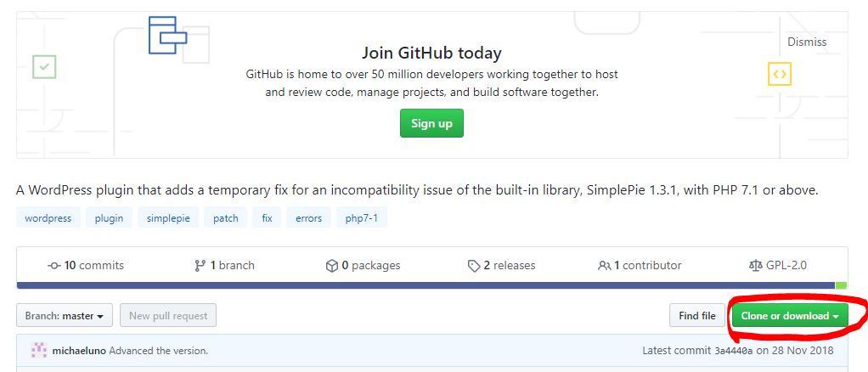Viewport: 868px width, 372px height.
Task: Open the patch topic tag
Action: click(x=226, y=217)
